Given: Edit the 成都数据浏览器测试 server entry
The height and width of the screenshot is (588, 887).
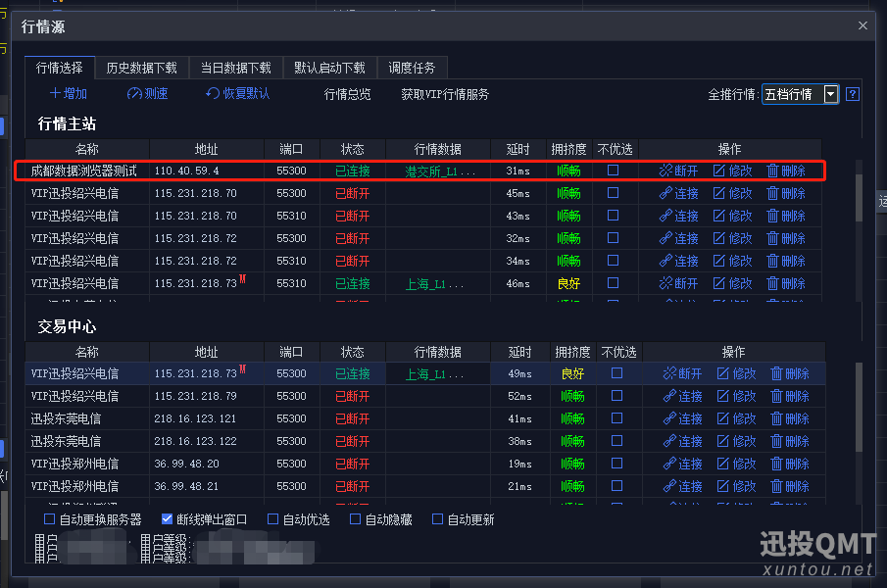Looking at the screenshot, I should point(732,171).
